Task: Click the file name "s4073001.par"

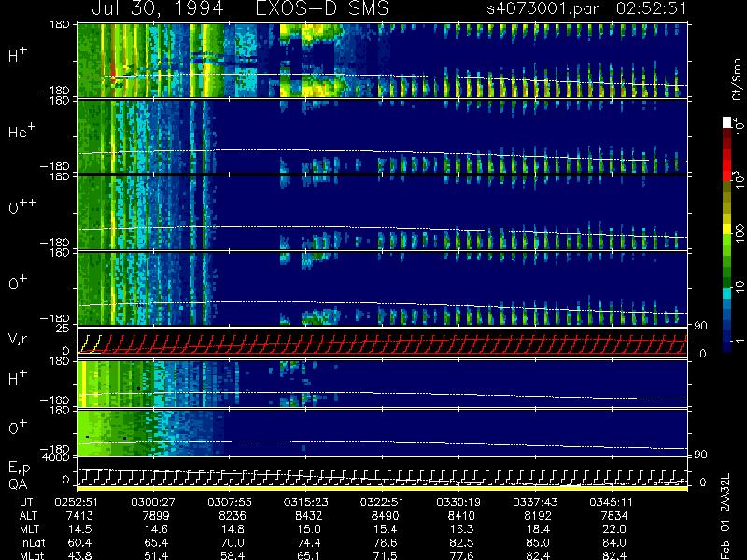Action: click(x=543, y=8)
